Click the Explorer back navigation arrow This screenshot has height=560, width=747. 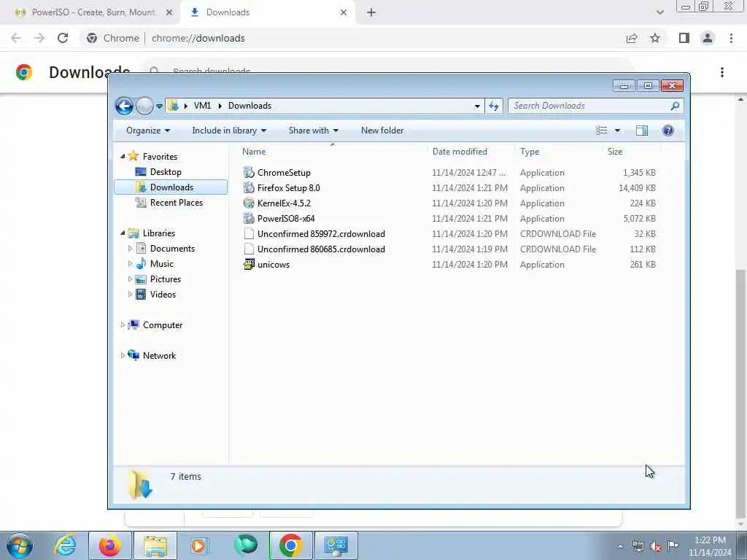(x=124, y=106)
